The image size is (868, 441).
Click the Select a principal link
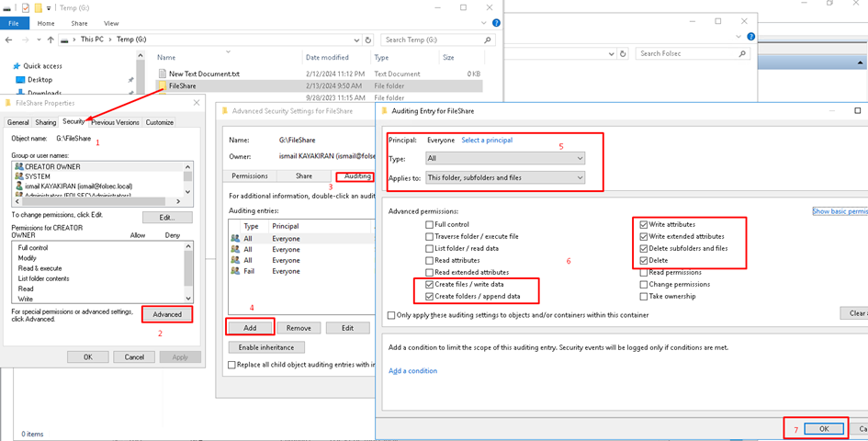486,141
